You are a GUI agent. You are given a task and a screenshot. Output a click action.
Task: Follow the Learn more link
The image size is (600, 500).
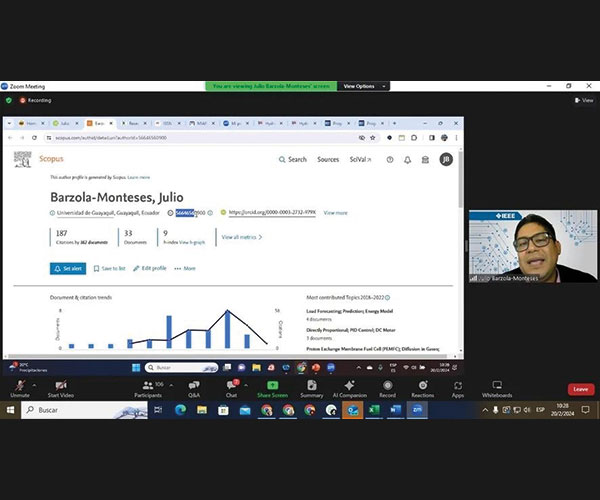[x=139, y=177]
